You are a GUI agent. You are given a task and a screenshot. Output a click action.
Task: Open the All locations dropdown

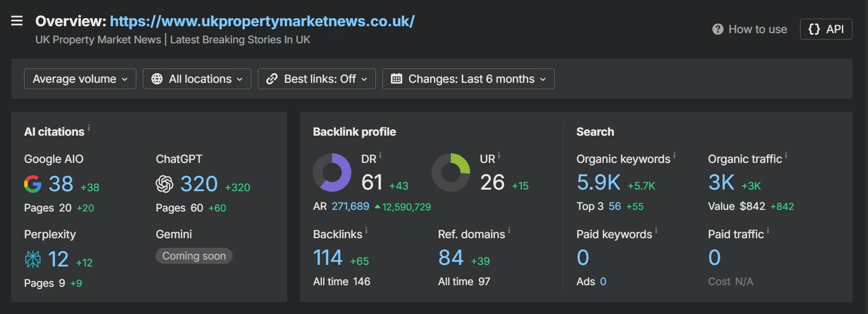click(197, 79)
